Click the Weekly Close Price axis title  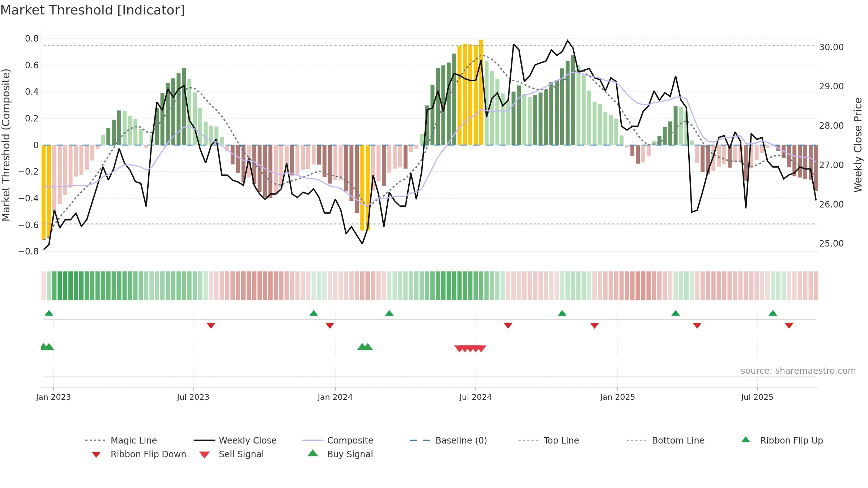[858, 145]
